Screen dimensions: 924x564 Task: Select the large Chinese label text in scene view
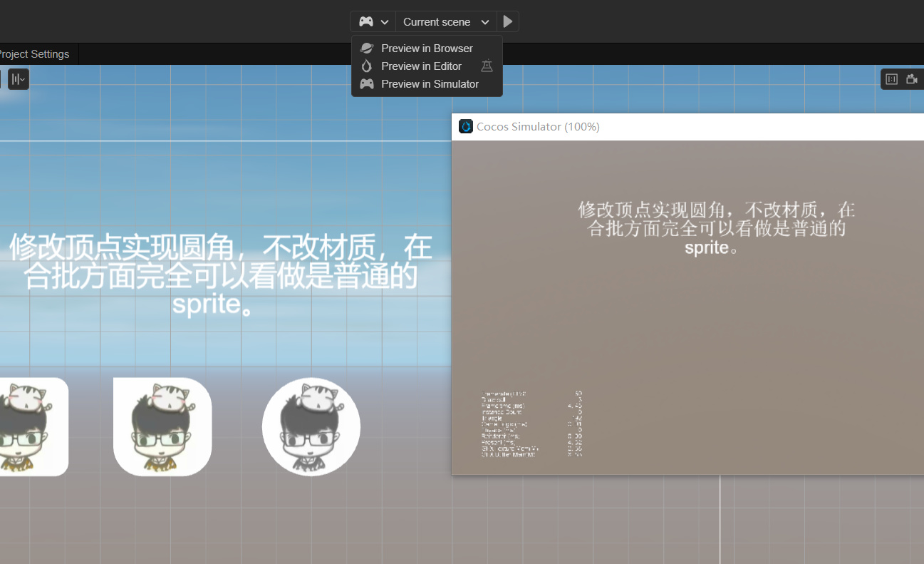coord(221,275)
